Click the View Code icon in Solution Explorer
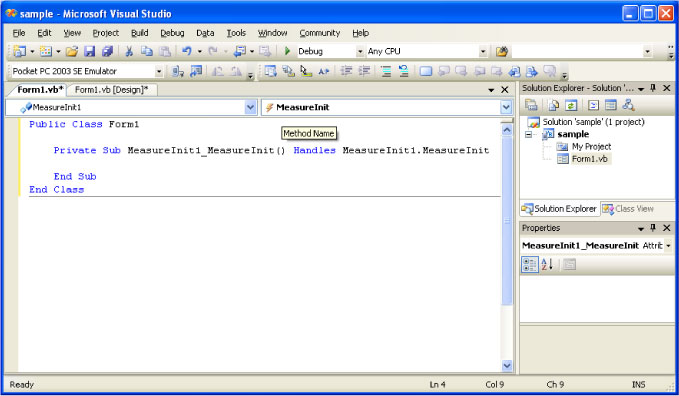 (593, 105)
